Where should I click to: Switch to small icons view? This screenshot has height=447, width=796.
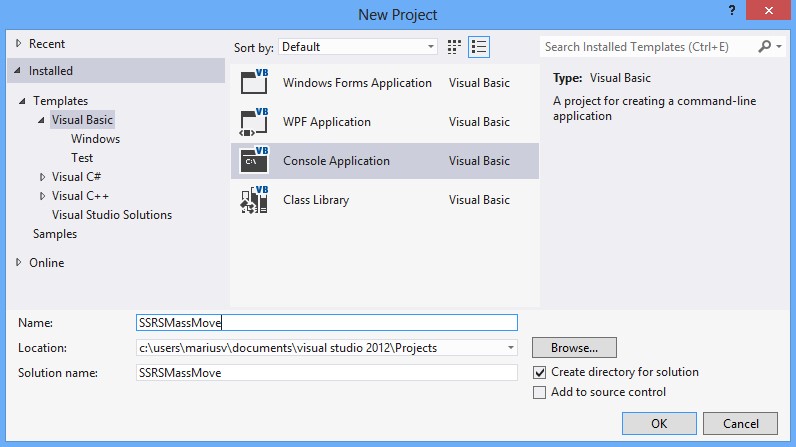pos(455,47)
